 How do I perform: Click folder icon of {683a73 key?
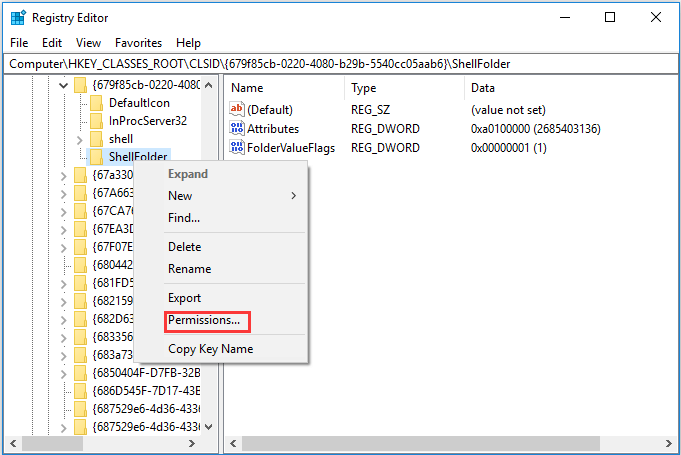(x=80, y=355)
